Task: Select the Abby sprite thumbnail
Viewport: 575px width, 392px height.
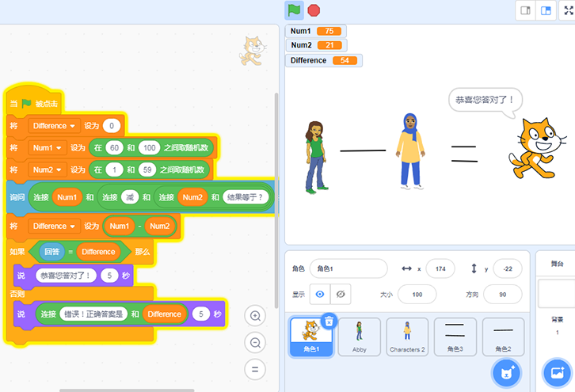Action: [x=359, y=337]
